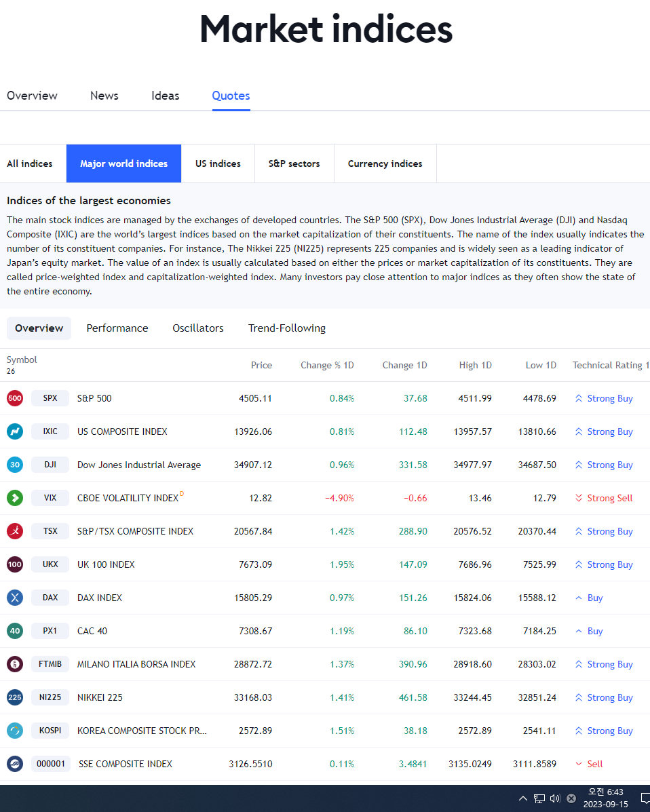The height and width of the screenshot is (812, 650).
Task: Open the 000001 ticker link
Action: pyautogui.click(x=51, y=763)
